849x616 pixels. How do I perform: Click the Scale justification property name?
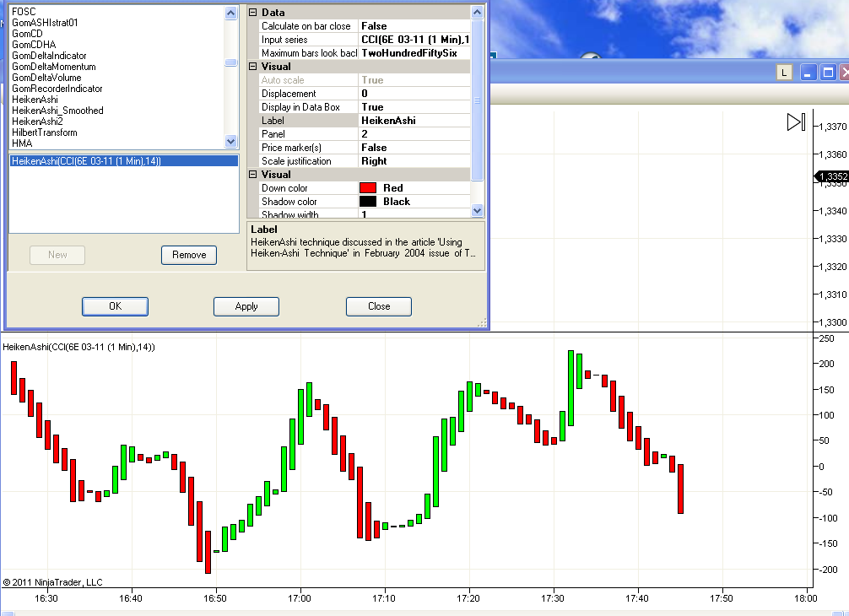[x=296, y=161]
